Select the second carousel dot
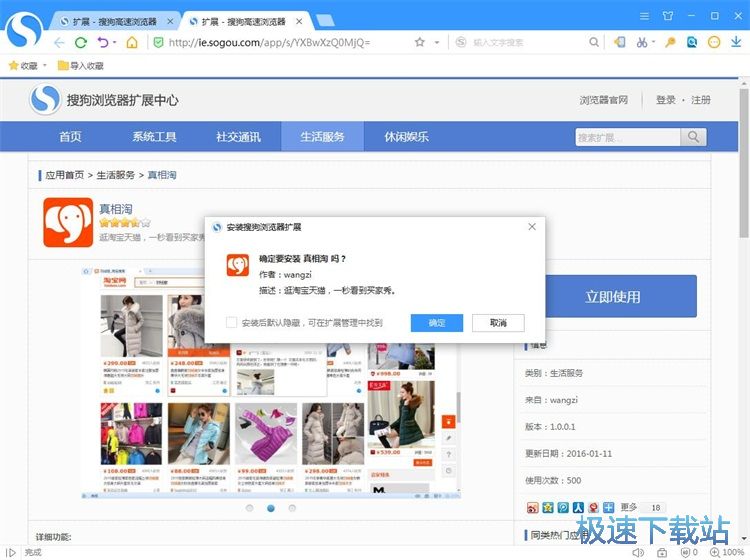750x560 pixels. 271,508
